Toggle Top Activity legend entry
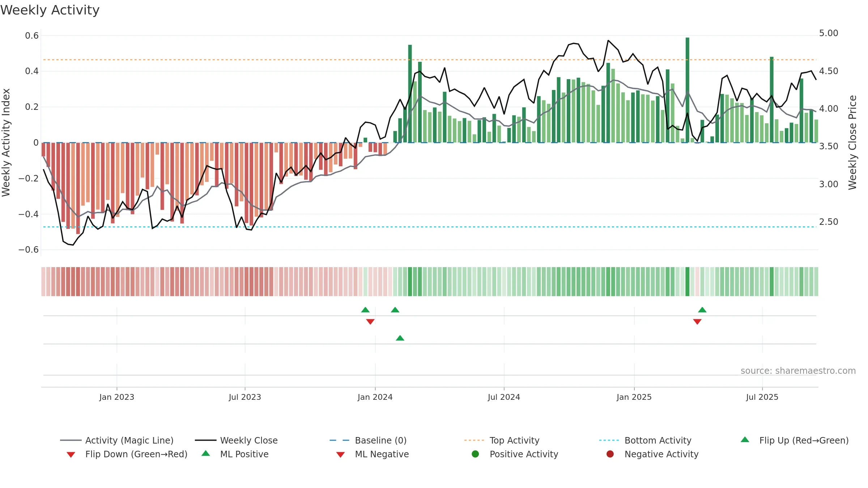This screenshot has height=488, width=868. click(x=502, y=440)
